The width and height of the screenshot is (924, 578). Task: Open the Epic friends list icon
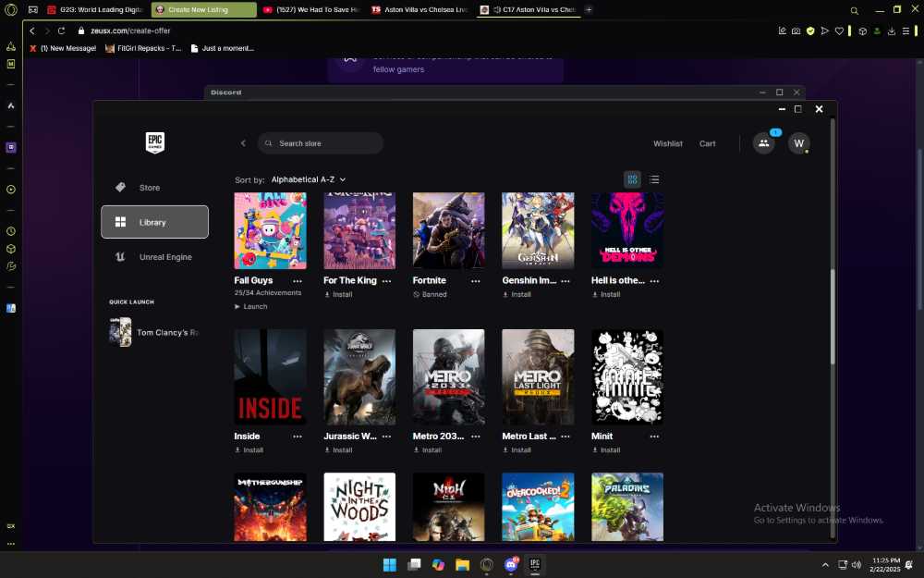764,143
